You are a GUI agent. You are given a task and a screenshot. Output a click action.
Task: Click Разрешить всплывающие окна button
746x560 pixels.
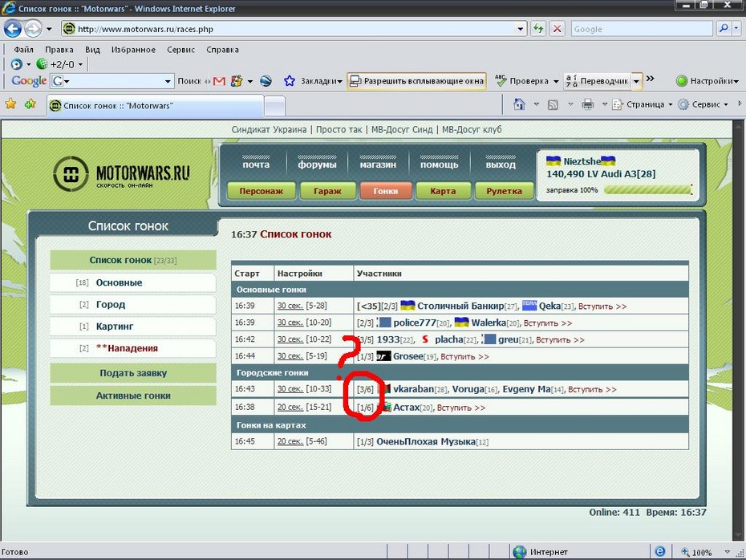417,81
